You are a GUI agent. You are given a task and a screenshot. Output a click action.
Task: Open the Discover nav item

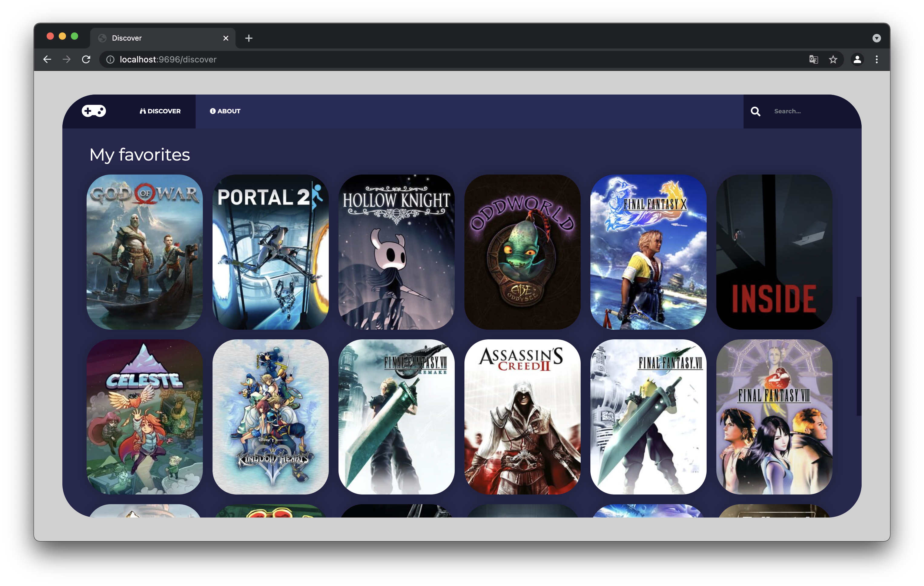pos(160,112)
